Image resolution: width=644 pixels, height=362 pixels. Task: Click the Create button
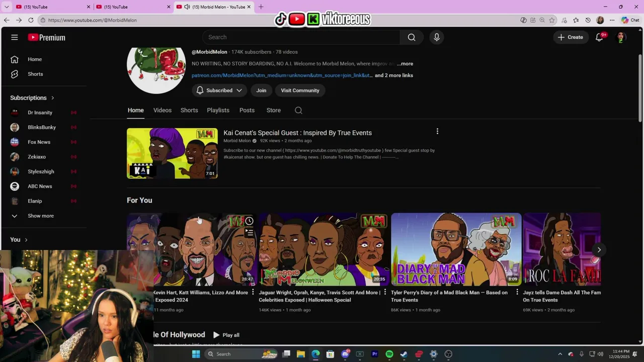pyautogui.click(x=571, y=37)
